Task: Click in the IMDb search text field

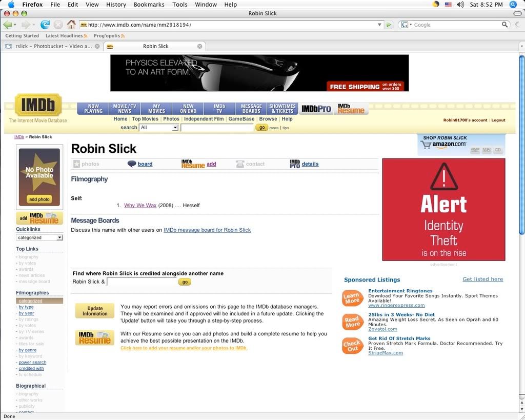Action: click(x=217, y=128)
